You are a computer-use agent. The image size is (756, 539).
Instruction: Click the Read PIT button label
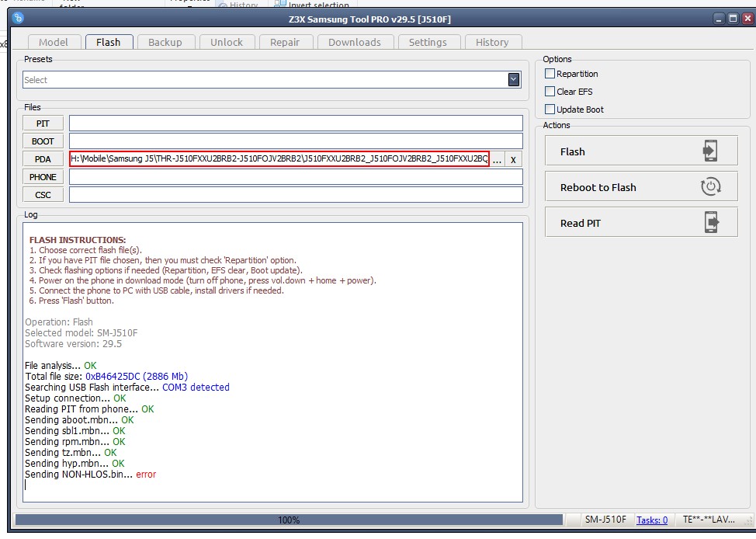580,223
